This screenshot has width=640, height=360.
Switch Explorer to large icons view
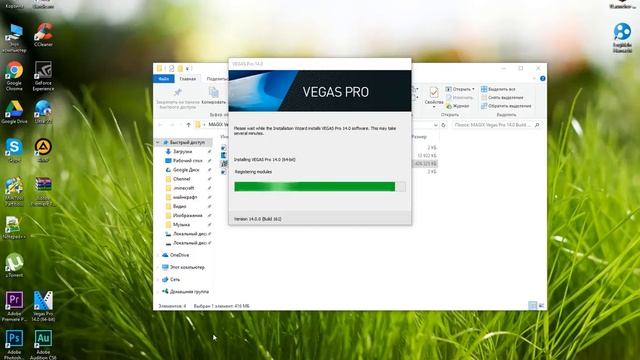[x=541, y=305]
